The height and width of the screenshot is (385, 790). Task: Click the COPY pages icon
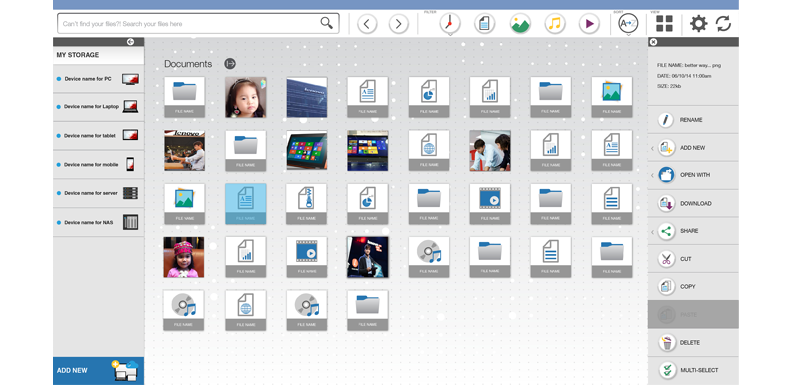click(667, 287)
